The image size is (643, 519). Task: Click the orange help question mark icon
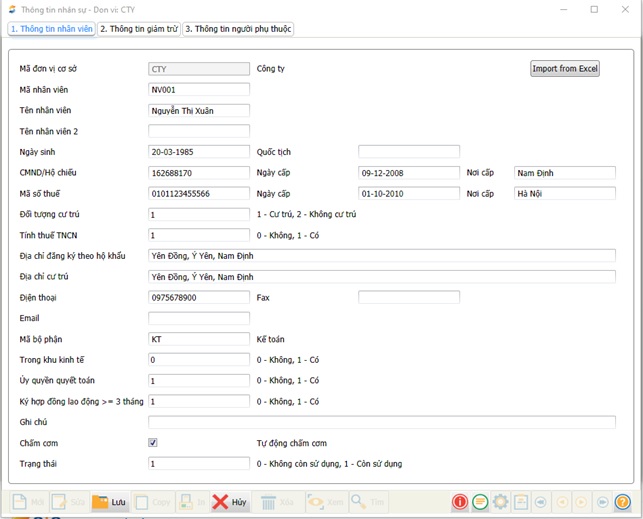pyautogui.click(x=622, y=502)
